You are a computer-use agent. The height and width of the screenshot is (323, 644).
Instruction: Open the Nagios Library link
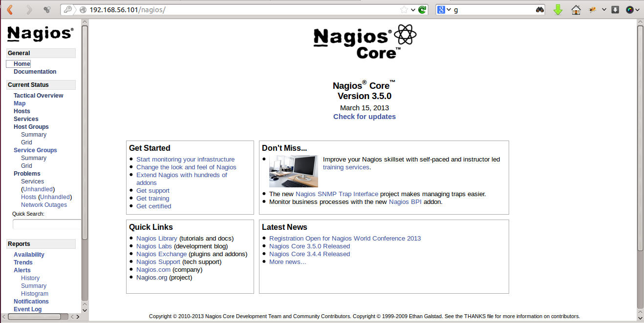point(157,239)
